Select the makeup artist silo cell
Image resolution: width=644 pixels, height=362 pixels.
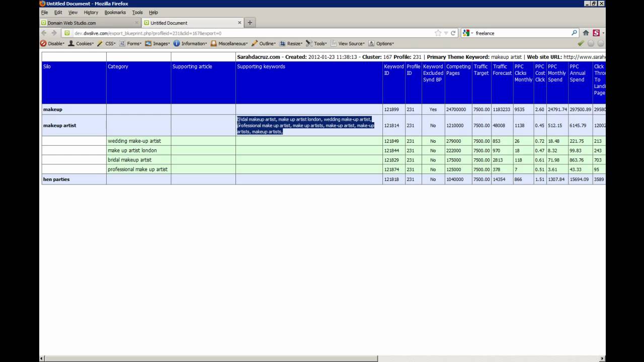[74, 125]
